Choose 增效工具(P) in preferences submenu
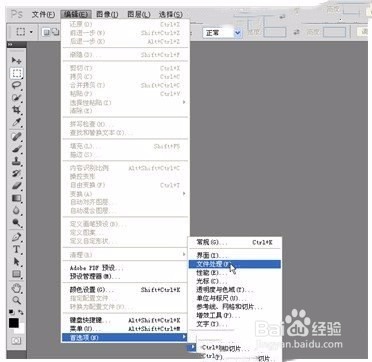The height and width of the screenshot is (362, 372). click(235, 315)
